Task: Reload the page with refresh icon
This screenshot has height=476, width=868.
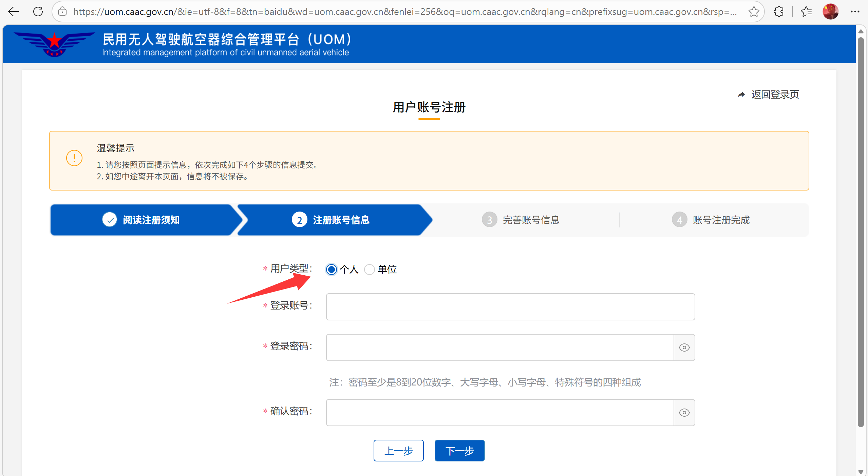Action: (x=38, y=12)
